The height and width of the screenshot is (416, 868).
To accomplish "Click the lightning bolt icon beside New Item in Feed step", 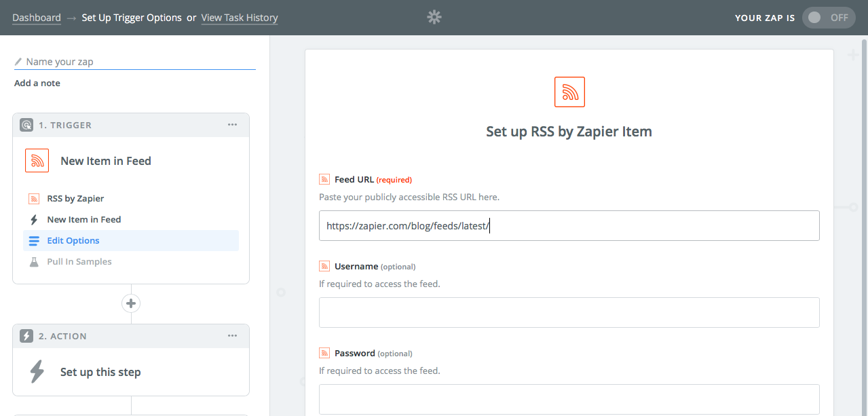I will tap(34, 220).
